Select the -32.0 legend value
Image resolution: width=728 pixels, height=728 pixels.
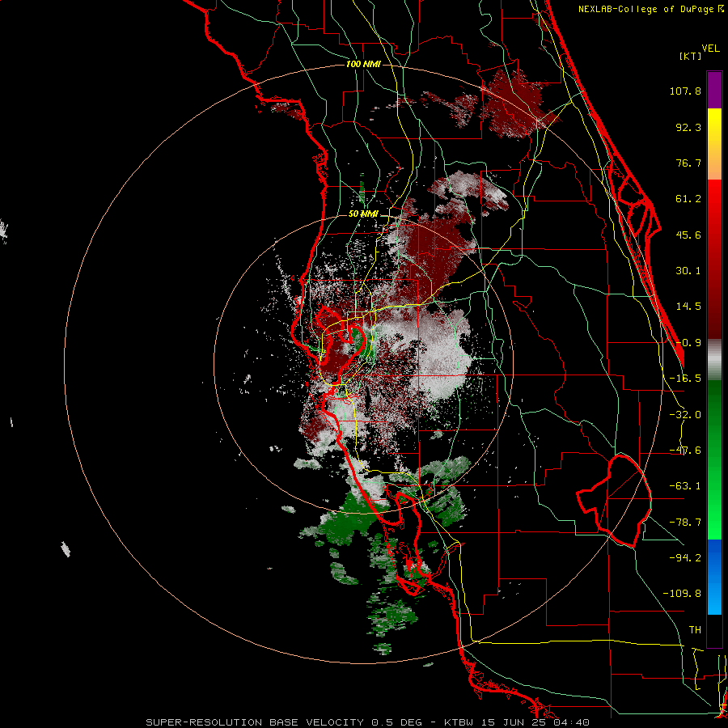[x=685, y=415]
